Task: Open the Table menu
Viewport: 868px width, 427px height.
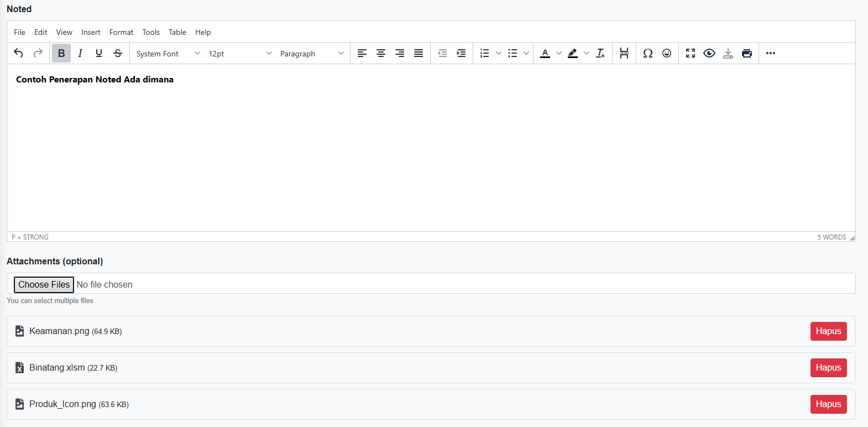Action: click(177, 32)
